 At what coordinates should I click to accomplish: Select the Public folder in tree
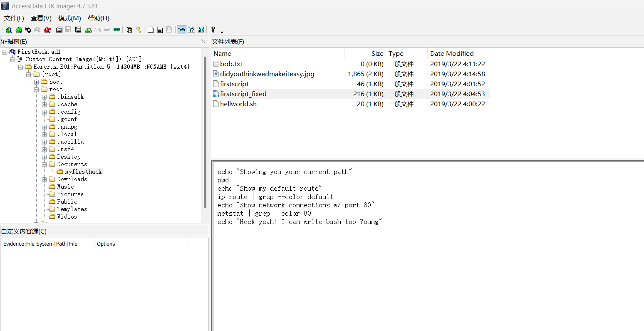pyautogui.click(x=67, y=202)
